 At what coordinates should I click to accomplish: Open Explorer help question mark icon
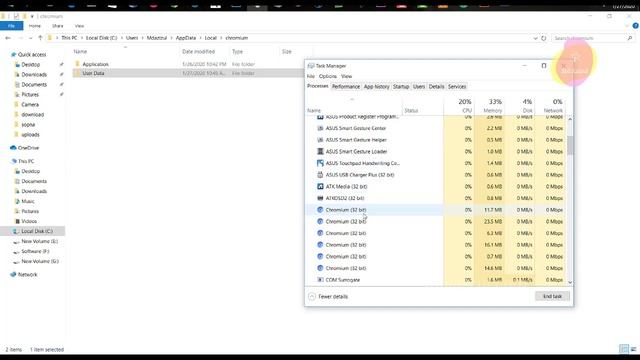[635, 26]
